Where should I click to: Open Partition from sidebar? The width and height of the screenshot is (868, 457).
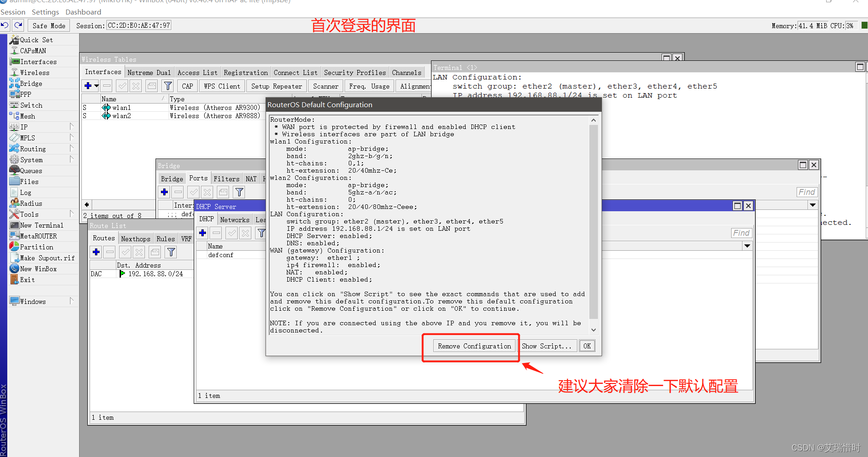pyautogui.click(x=36, y=247)
